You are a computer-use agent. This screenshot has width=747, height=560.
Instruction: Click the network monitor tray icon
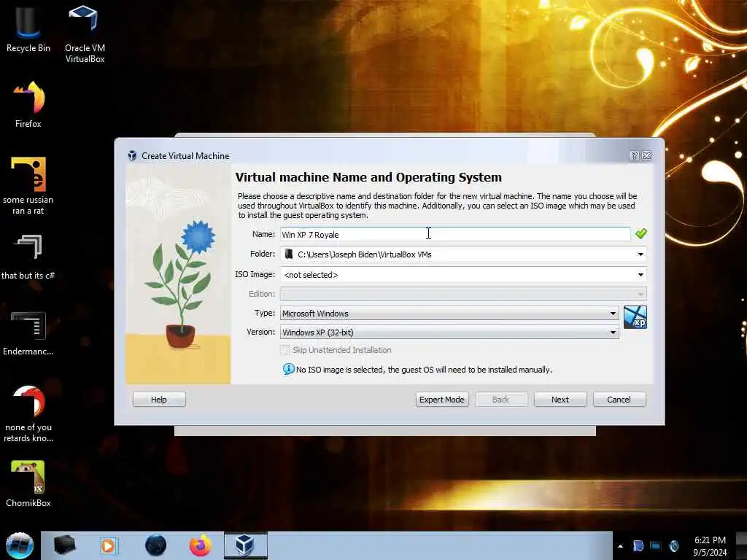(656, 546)
